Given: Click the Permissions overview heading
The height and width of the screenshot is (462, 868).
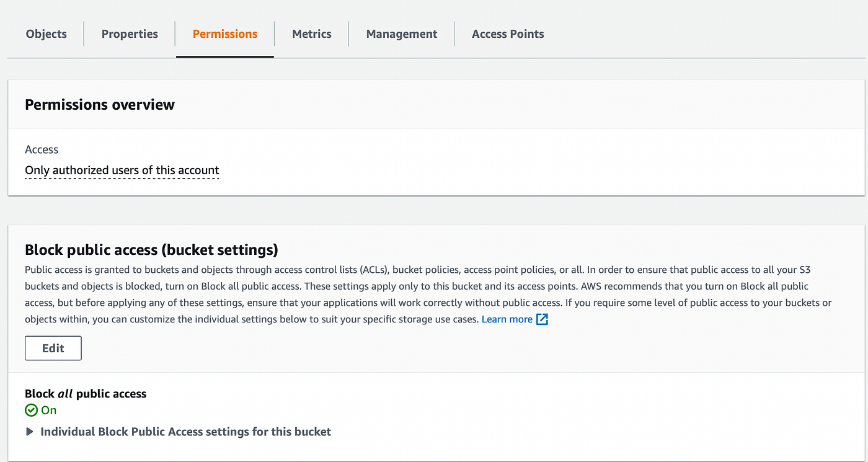Looking at the screenshot, I should pyautogui.click(x=100, y=105).
